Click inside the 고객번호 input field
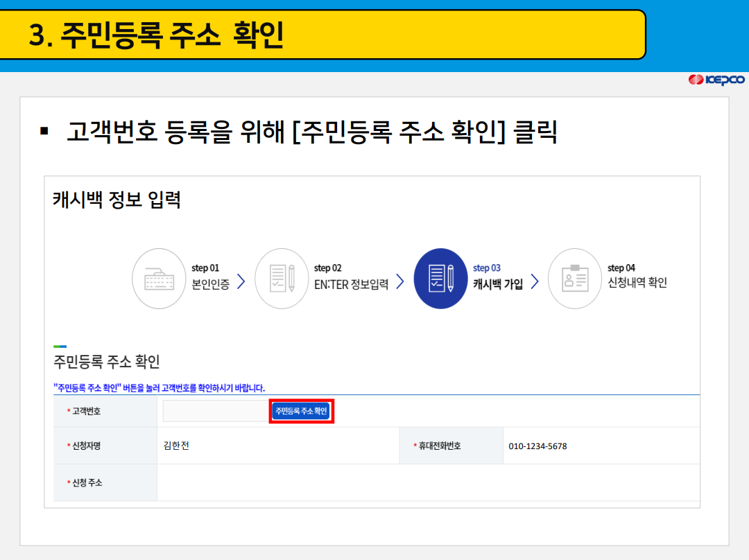The width and height of the screenshot is (749, 560). click(x=215, y=410)
